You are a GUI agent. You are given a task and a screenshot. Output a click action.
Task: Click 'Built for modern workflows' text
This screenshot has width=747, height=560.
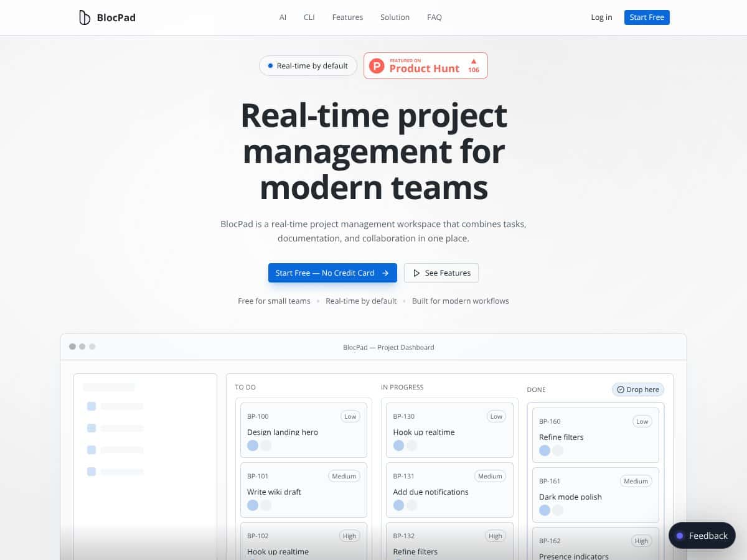461,301
